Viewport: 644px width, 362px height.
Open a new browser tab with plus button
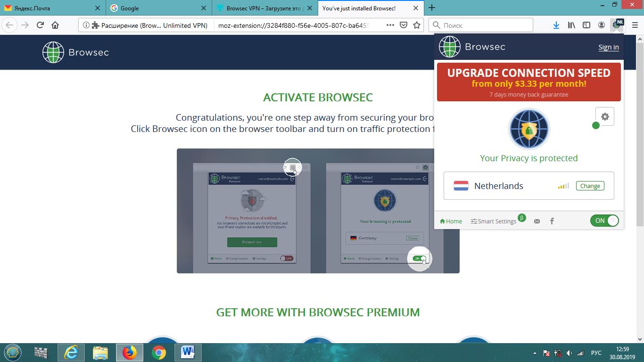[431, 8]
